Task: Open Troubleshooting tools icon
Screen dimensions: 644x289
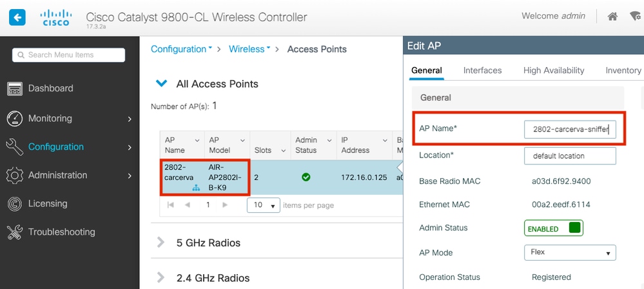Action: (x=15, y=232)
